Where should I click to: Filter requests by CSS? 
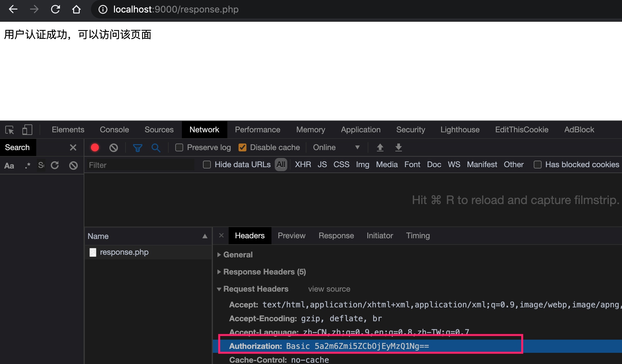coord(341,165)
